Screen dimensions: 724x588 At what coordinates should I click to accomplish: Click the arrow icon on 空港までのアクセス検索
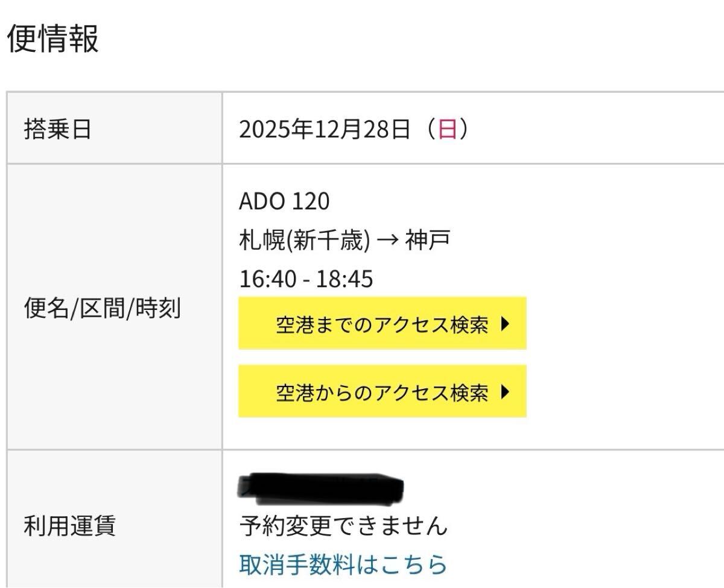point(506,324)
